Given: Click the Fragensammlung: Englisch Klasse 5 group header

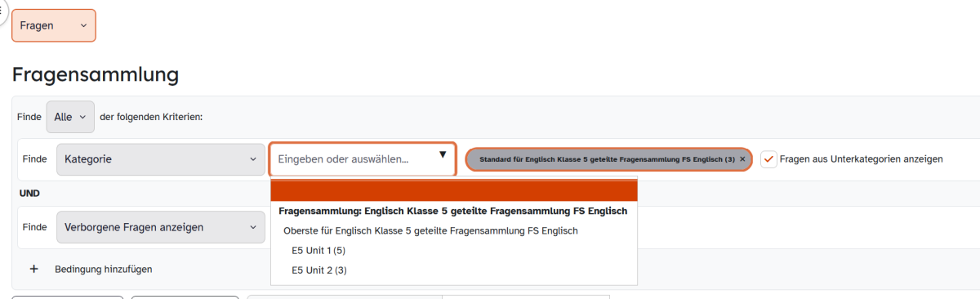Looking at the screenshot, I should (x=452, y=211).
